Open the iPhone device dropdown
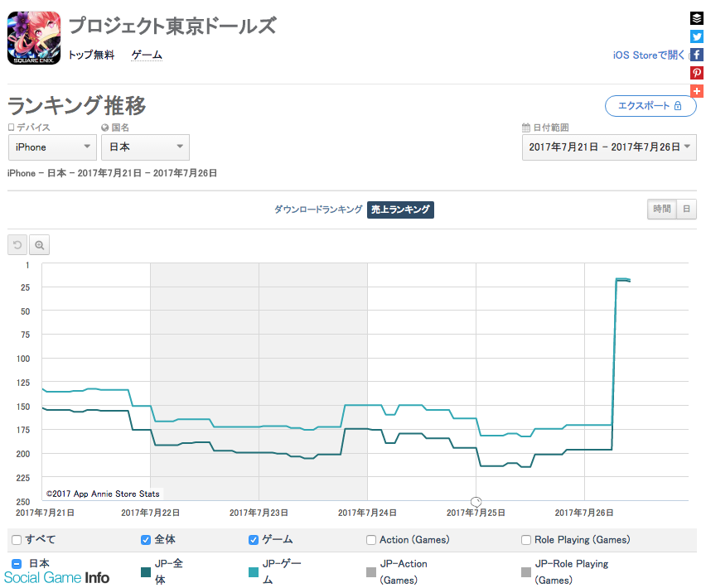This screenshot has width=706, height=588. 53,147
